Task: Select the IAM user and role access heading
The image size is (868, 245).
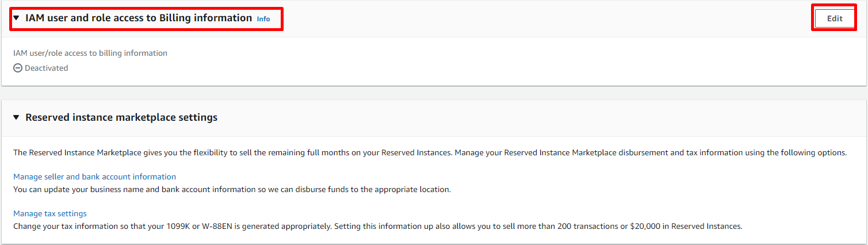Action: click(138, 18)
